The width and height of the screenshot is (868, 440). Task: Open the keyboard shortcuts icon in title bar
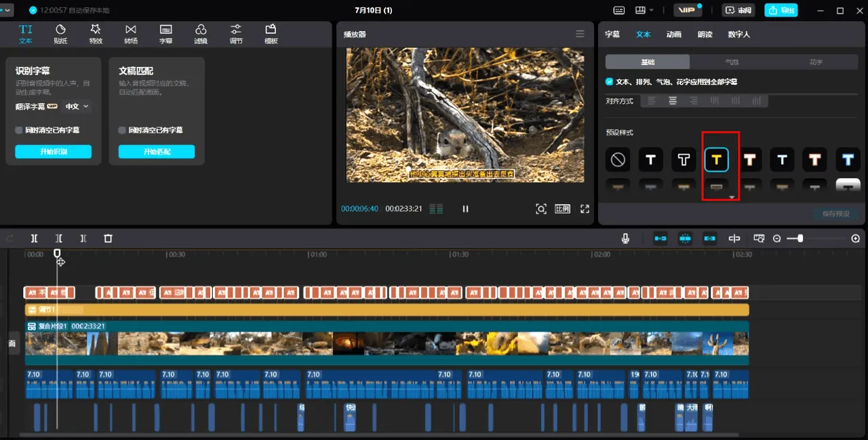point(619,10)
